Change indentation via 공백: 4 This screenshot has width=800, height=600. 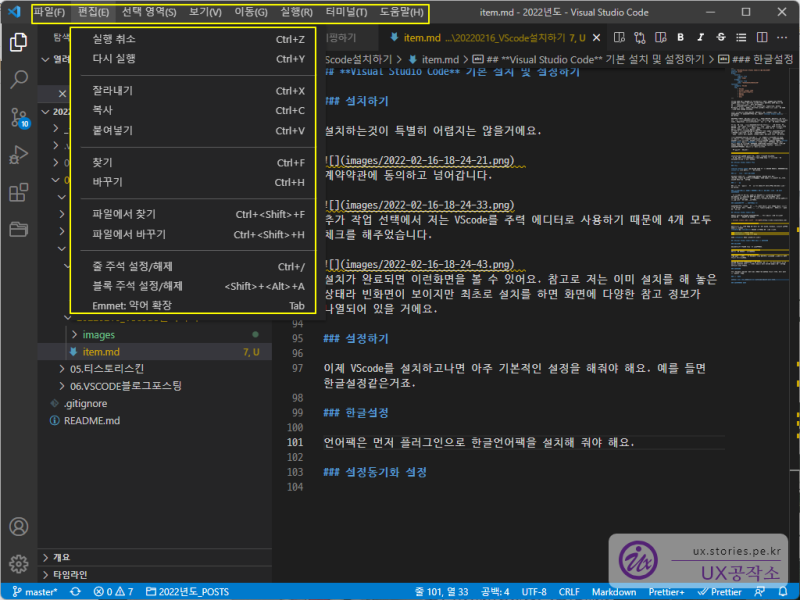(x=495, y=591)
